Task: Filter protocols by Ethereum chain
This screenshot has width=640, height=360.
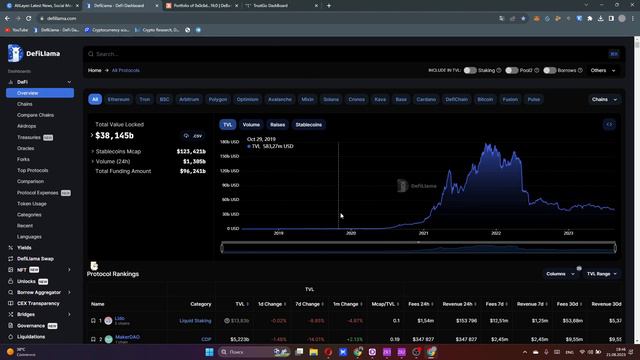Action: (x=118, y=99)
